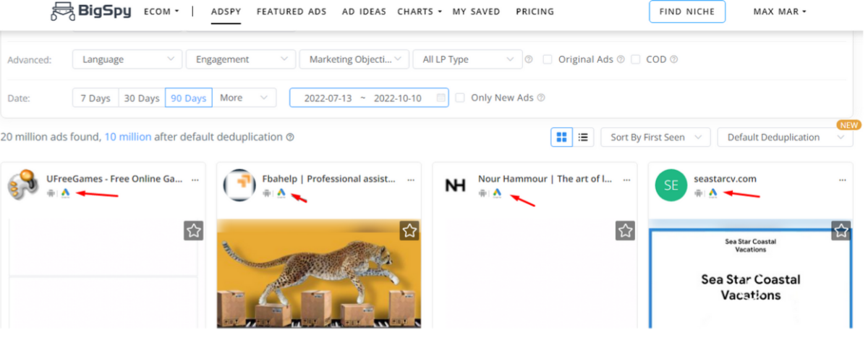
Task: Open calendar icon in date range field
Action: tap(441, 98)
